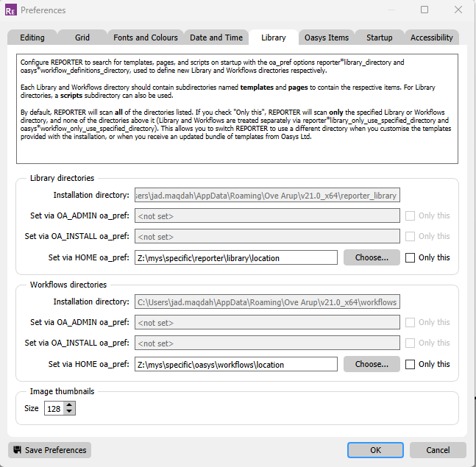The image size is (476, 467).
Task: Click the 'Image thumbnails' group label
Action: tap(62, 391)
